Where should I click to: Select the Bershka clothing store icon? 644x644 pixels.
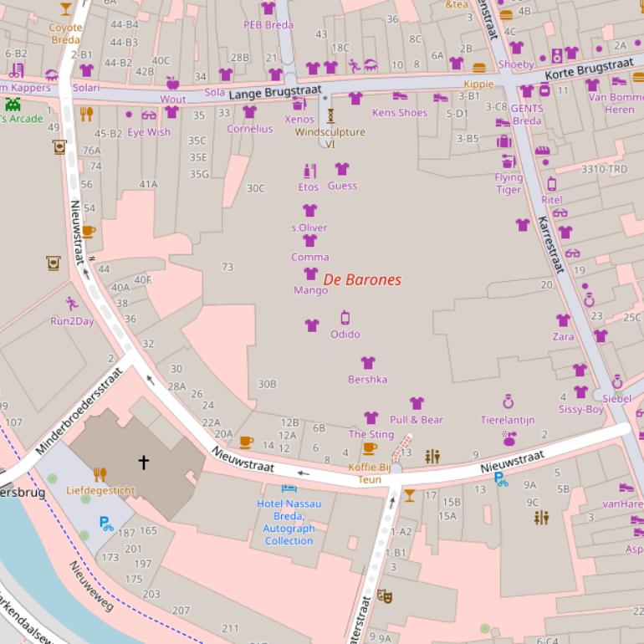(x=368, y=363)
